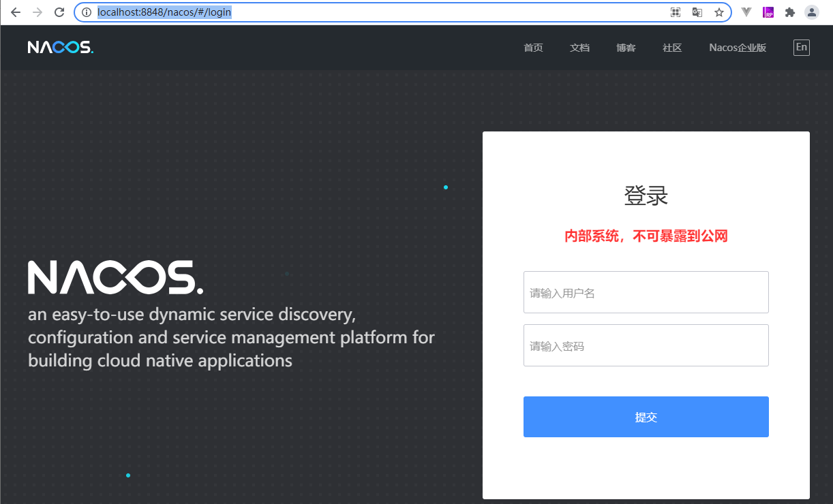The width and height of the screenshot is (833, 504).
Task: Click the red 内部系统，不可暴露到公网 warning text
Action: point(646,236)
